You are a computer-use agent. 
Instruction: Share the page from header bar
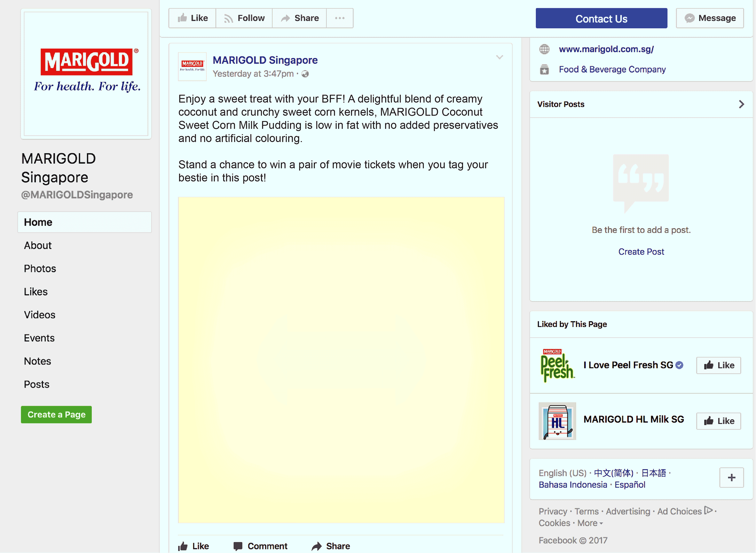(x=299, y=18)
